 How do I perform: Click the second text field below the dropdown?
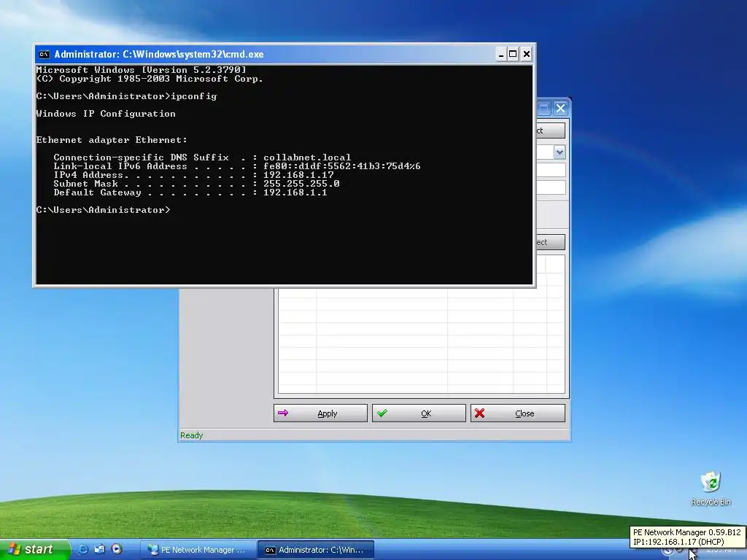(551, 187)
